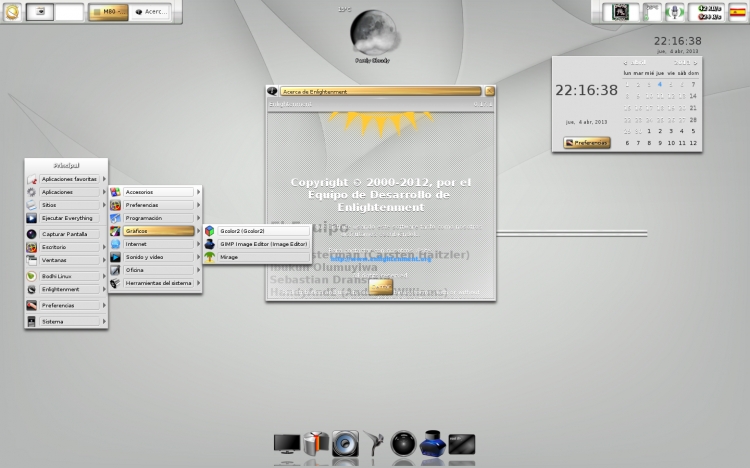Click the enlightenment.org link in About dialog
750x468 pixels.
tap(380, 258)
